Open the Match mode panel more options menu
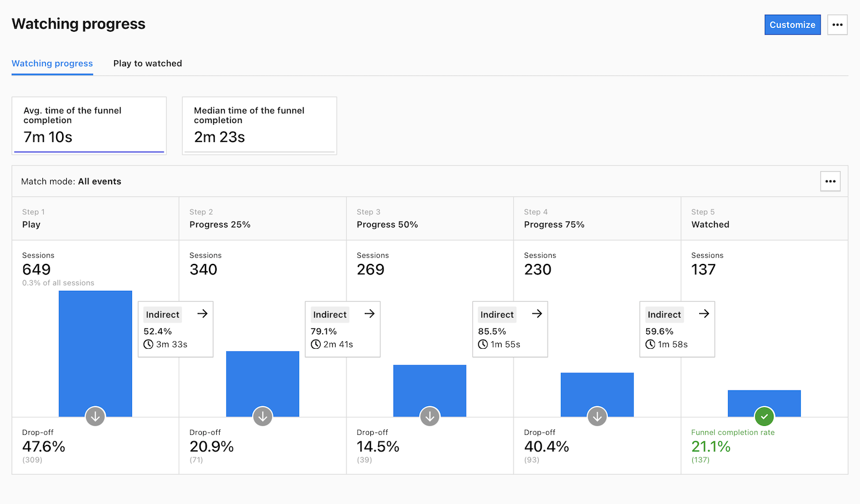The width and height of the screenshot is (860, 504). (830, 182)
